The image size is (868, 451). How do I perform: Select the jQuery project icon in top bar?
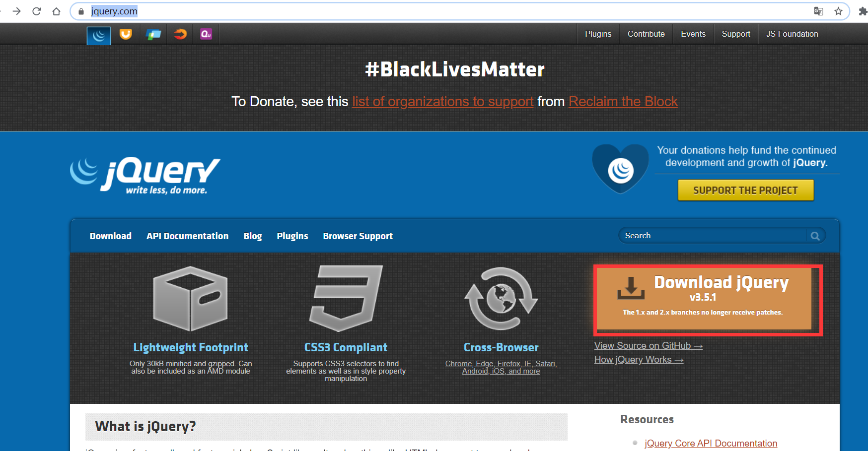99,35
